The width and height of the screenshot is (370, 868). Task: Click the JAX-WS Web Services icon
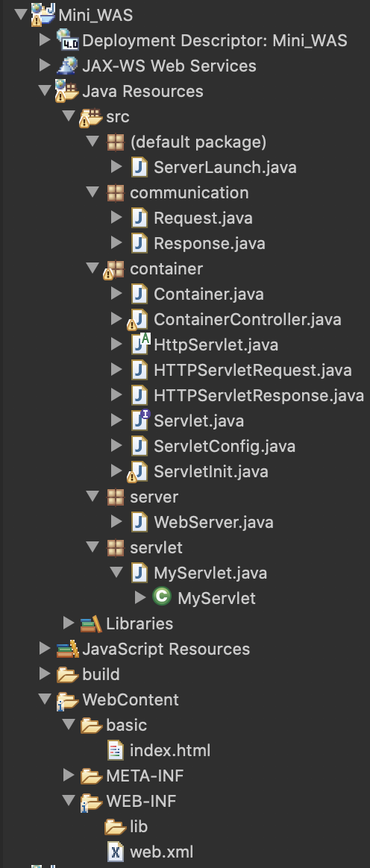tap(68, 66)
